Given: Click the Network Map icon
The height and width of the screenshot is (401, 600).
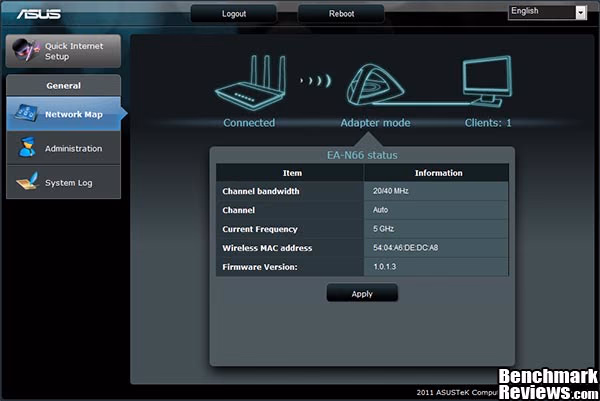Looking at the screenshot, I should tap(26, 113).
